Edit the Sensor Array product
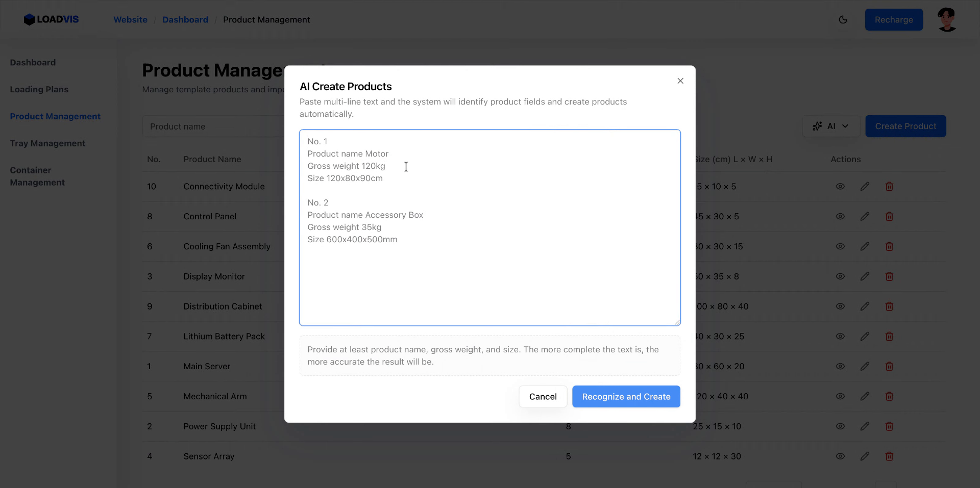 pos(865,456)
